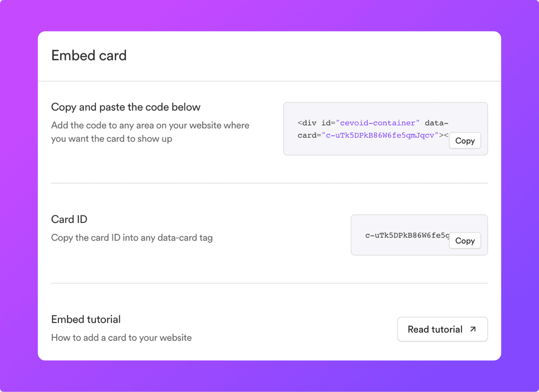Select the embed code snippet box

tap(385, 129)
